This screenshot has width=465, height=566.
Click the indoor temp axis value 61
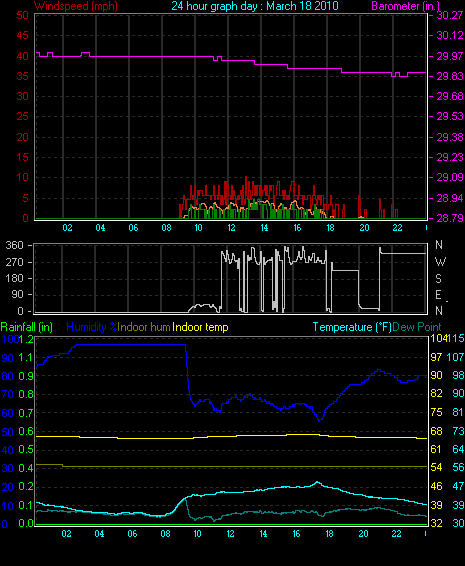click(x=436, y=449)
